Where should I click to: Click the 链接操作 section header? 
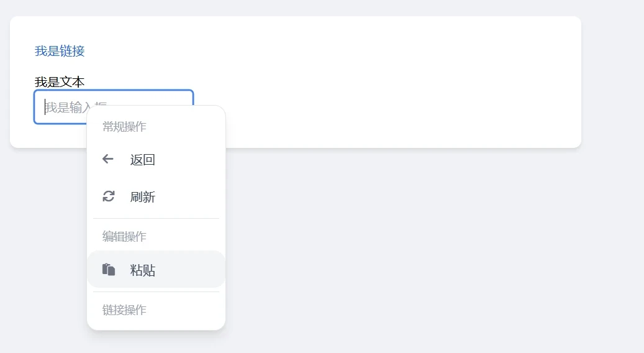pos(124,310)
